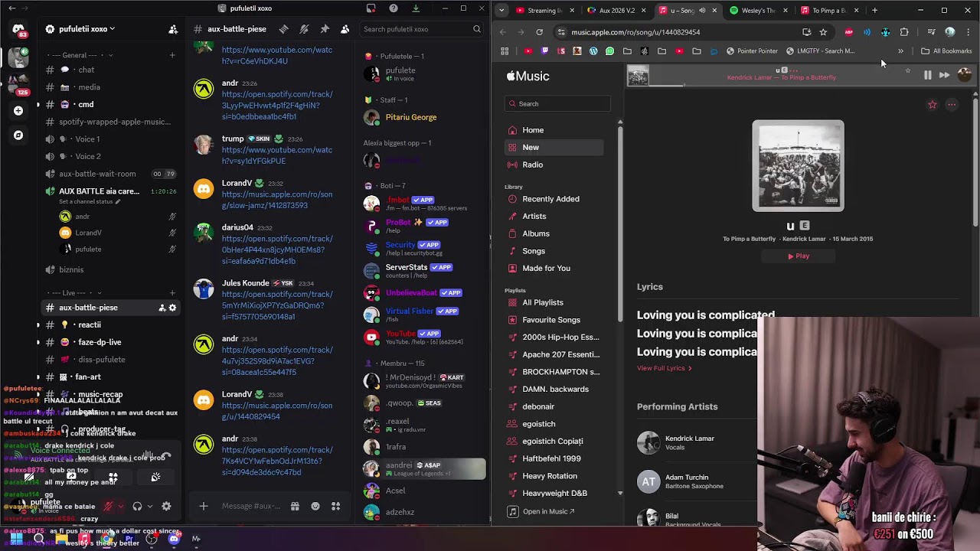Toggle headphones deafen in Discord user panel
The width and height of the screenshot is (980, 551).
click(137, 506)
